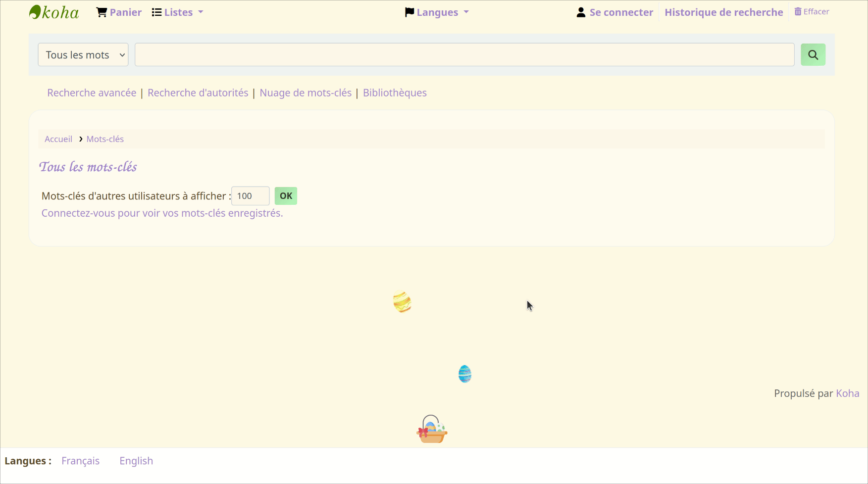Click the yellow striped Easter egg

402,302
